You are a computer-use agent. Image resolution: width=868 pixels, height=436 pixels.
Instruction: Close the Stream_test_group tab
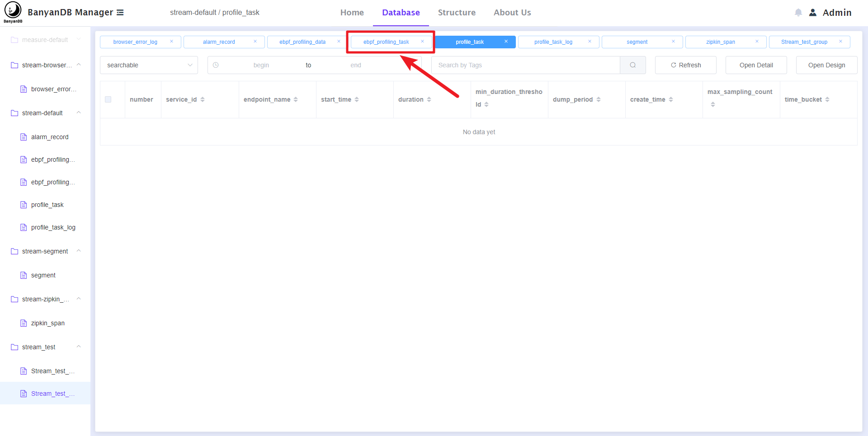(840, 42)
